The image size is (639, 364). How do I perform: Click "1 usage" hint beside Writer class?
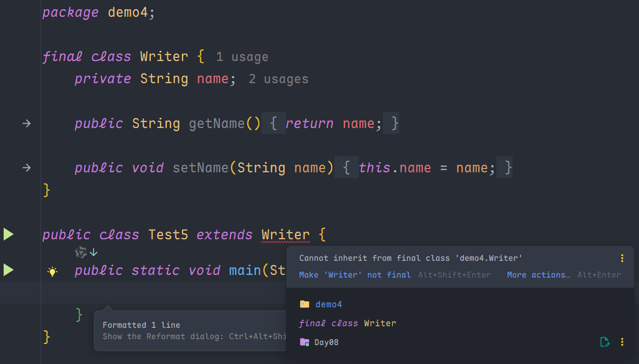[x=242, y=57]
